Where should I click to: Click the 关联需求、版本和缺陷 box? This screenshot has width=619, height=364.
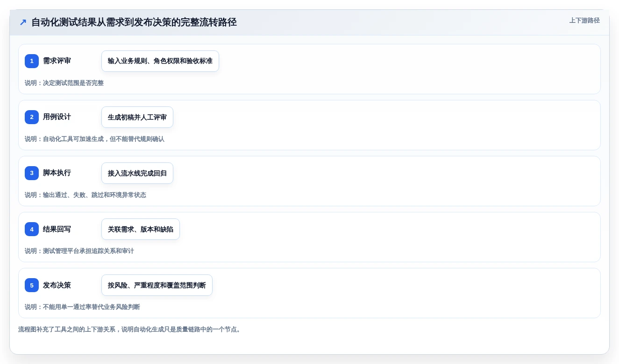(141, 229)
